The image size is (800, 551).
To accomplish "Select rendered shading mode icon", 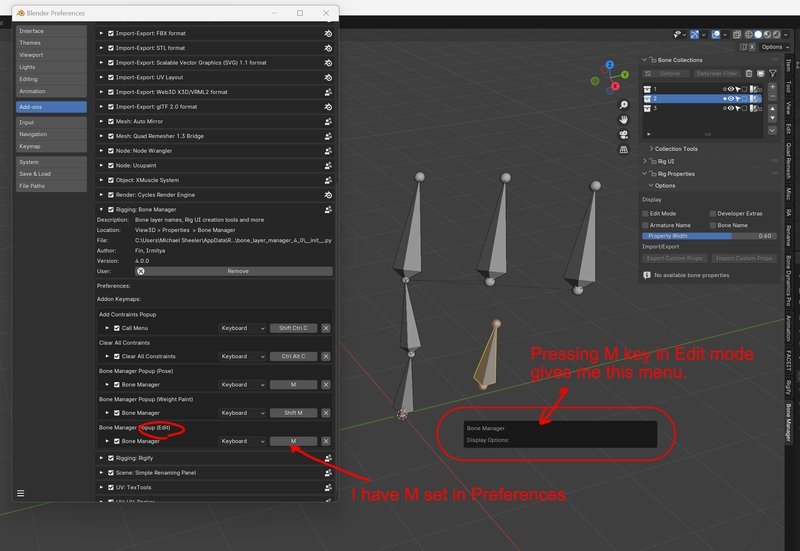I will [x=777, y=35].
